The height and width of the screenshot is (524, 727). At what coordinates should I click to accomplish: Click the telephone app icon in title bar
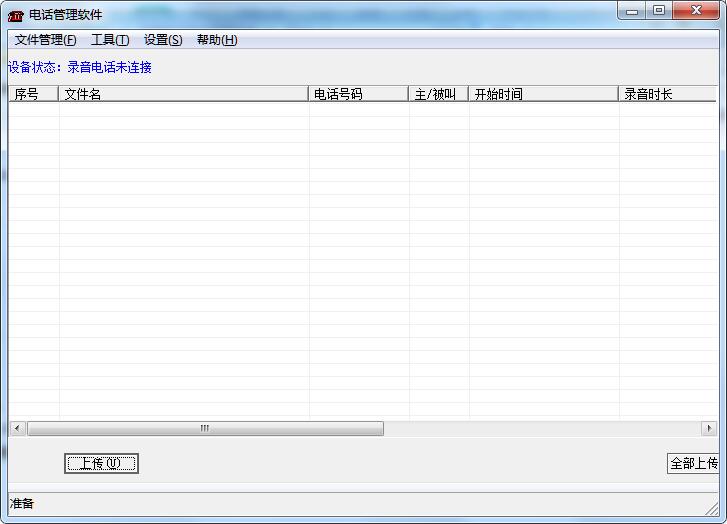pyautogui.click(x=16, y=15)
